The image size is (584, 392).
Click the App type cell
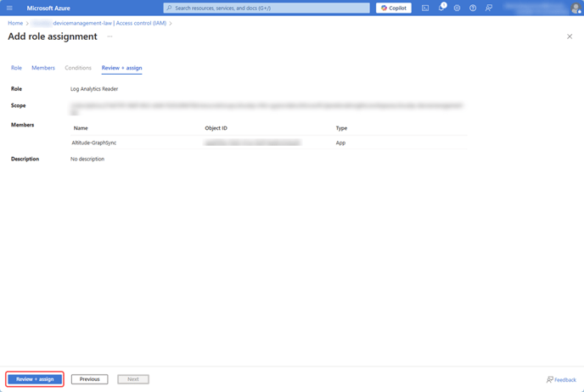pyautogui.click(x=340, y=143)
